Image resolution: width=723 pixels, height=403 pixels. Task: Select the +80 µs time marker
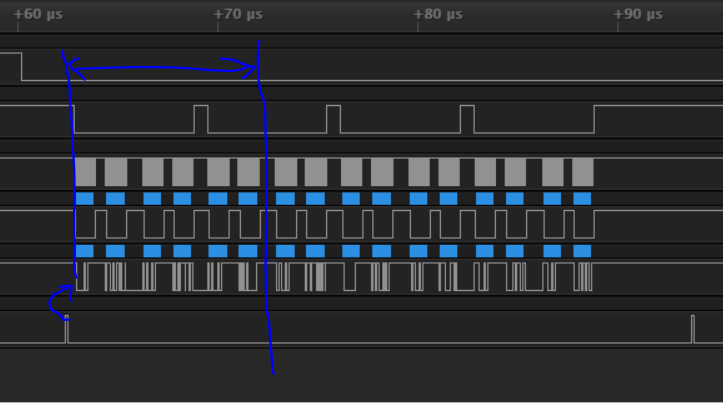click(438, 15)
